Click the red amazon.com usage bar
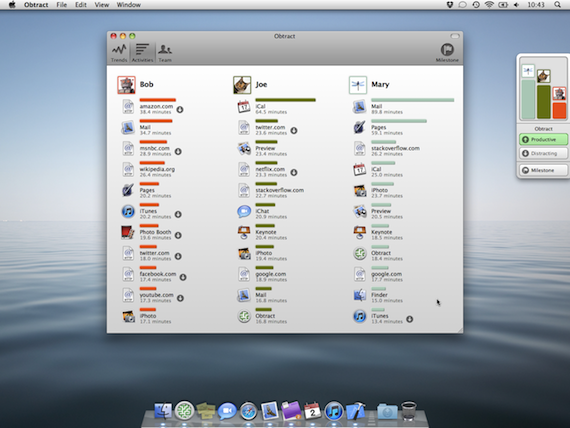 coord(158,100)
